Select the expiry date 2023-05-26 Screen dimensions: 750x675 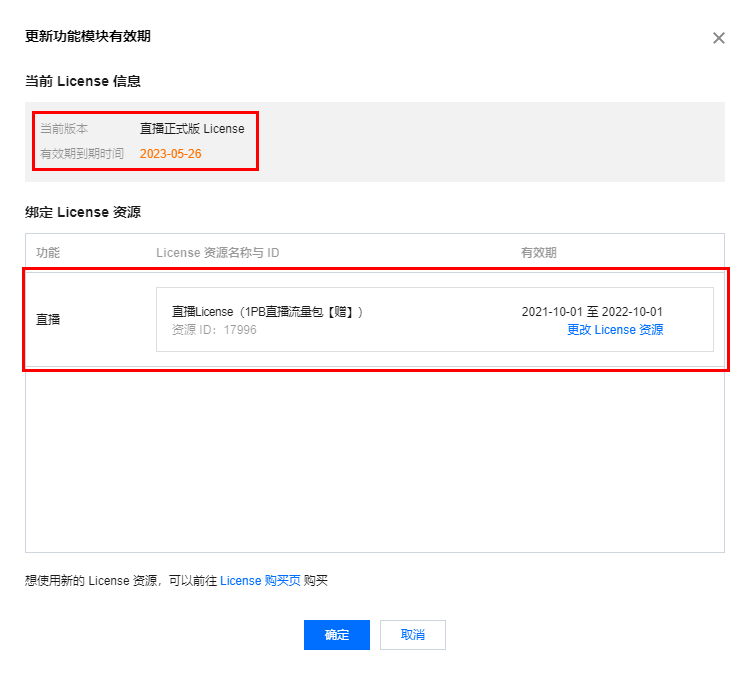(x=171, y=154)
